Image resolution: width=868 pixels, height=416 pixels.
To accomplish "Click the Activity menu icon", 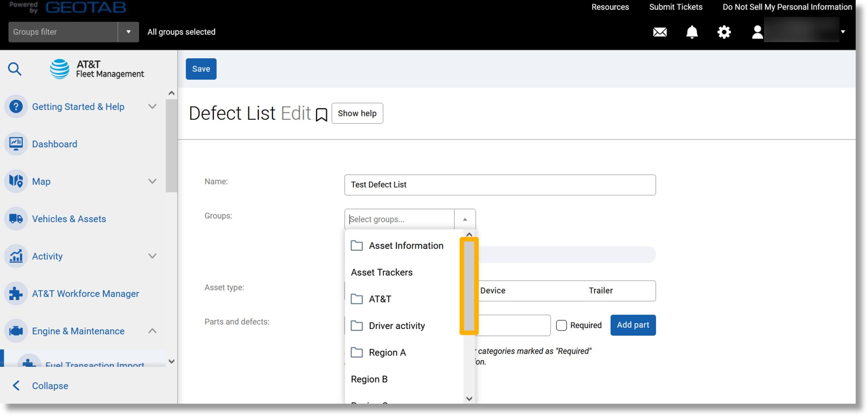I will (16, 255).
